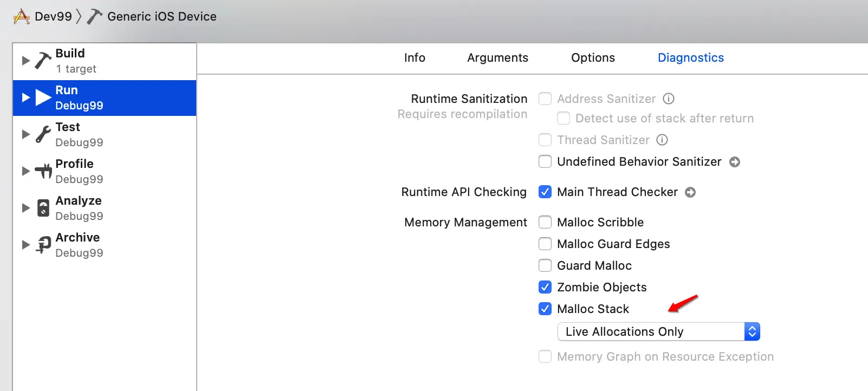The image size is (868, 391).
Task: Click the Archive icon in sidebar
Action: [43, 245]
